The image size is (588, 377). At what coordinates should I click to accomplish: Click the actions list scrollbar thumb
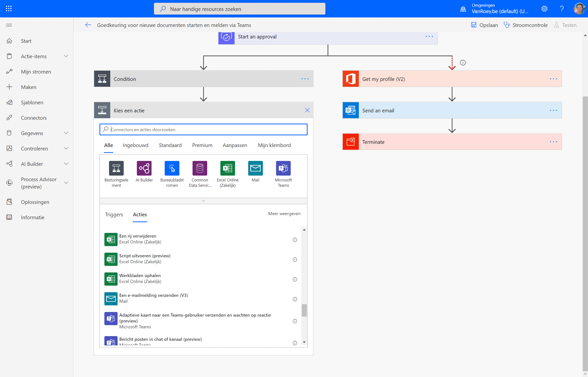pos(304,310)
